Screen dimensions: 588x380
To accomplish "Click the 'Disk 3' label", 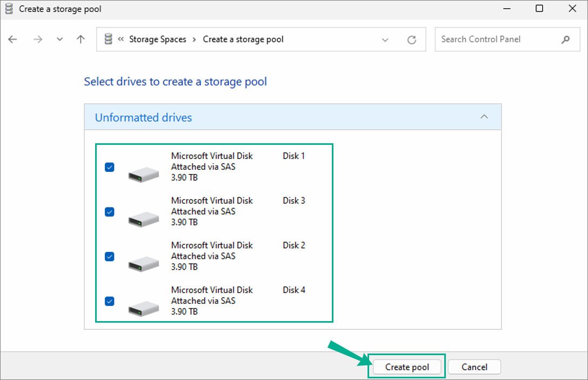I will coord(293,201).
